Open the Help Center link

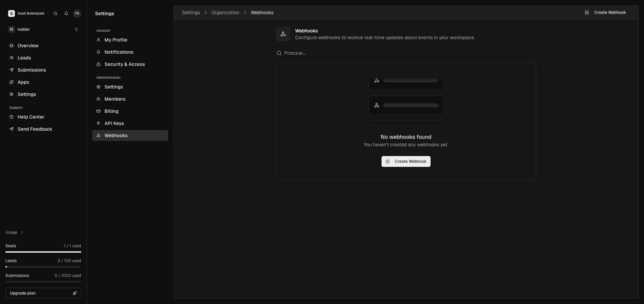coord(31,117)
